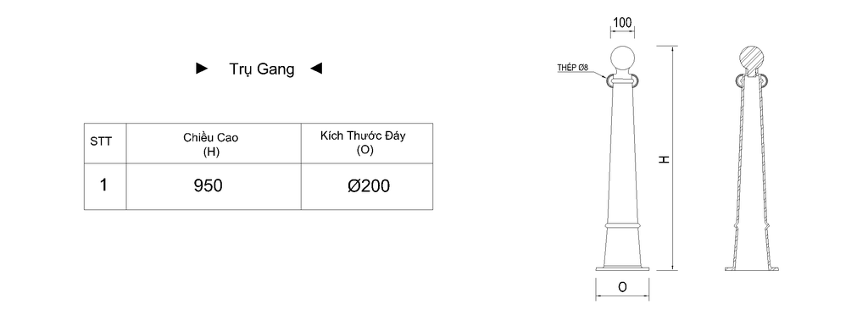The image size is (868, 315).
Task: Click the row number 1 cell
Action: 105,186
